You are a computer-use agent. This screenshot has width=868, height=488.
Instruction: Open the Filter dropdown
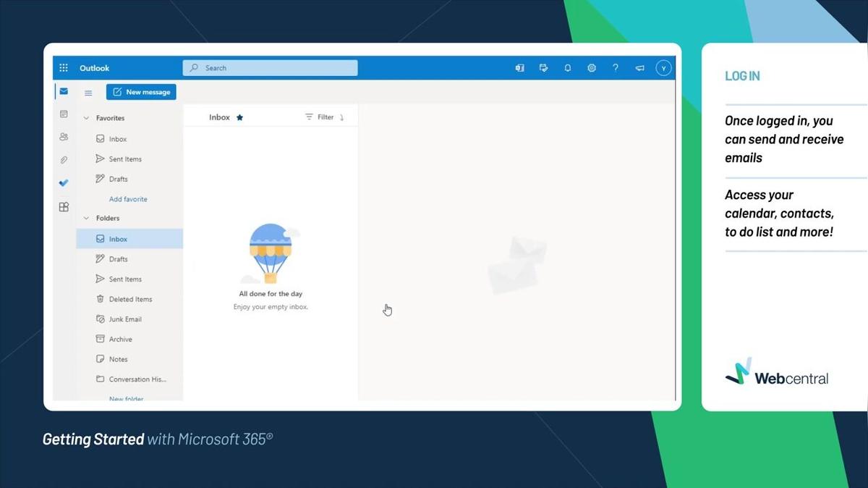point(320,117)
